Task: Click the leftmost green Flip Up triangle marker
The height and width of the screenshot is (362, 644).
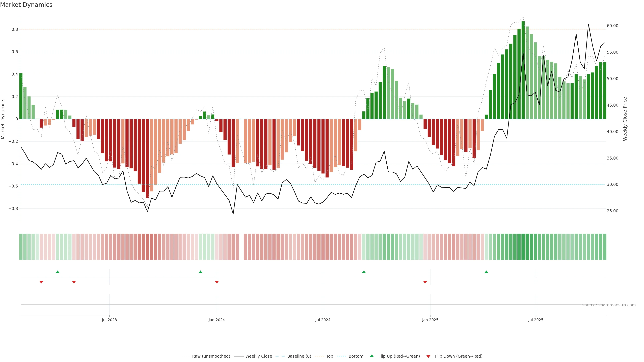Action: [x=58, y=272]
